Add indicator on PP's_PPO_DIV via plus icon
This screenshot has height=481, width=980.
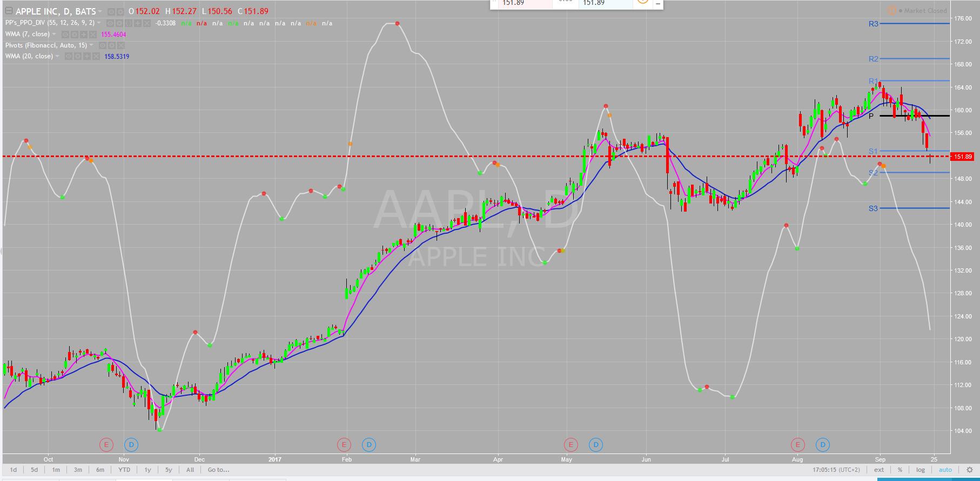pyautogui.click(x=138, y=23)
